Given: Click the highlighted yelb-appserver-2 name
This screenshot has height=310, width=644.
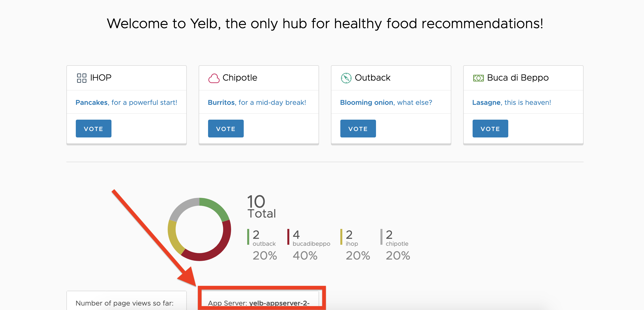Looking at the screenshot, I should pyautogui.click(x=280, y=303).
